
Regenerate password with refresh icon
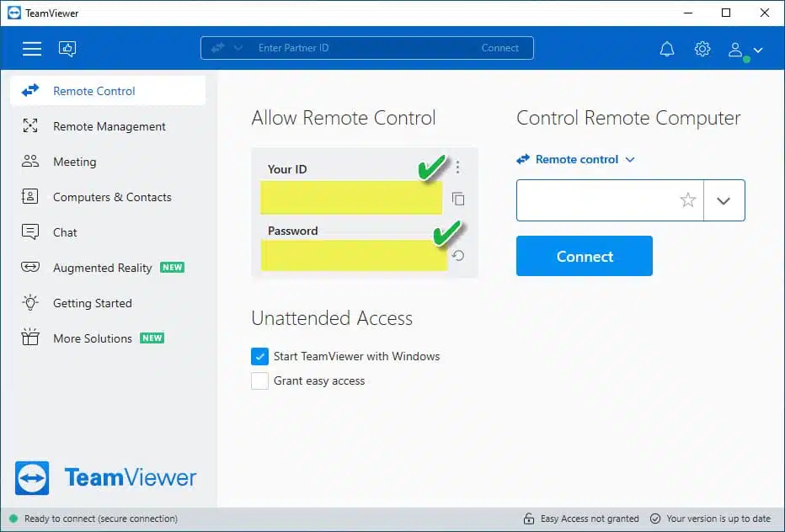[457, 256]
